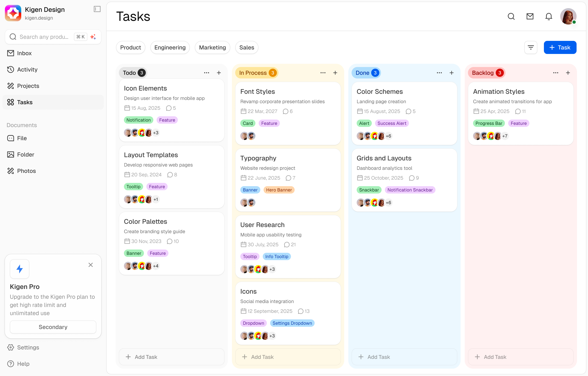This screenshot has height=376, width=588.
Task: Open the mail icon in top bar
Action: (x=530, y=16)
